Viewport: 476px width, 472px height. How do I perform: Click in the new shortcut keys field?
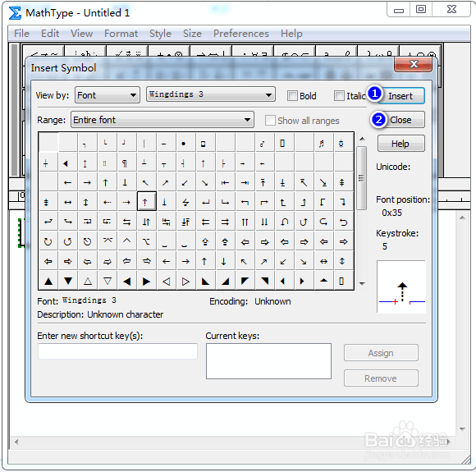pos(118,351)
